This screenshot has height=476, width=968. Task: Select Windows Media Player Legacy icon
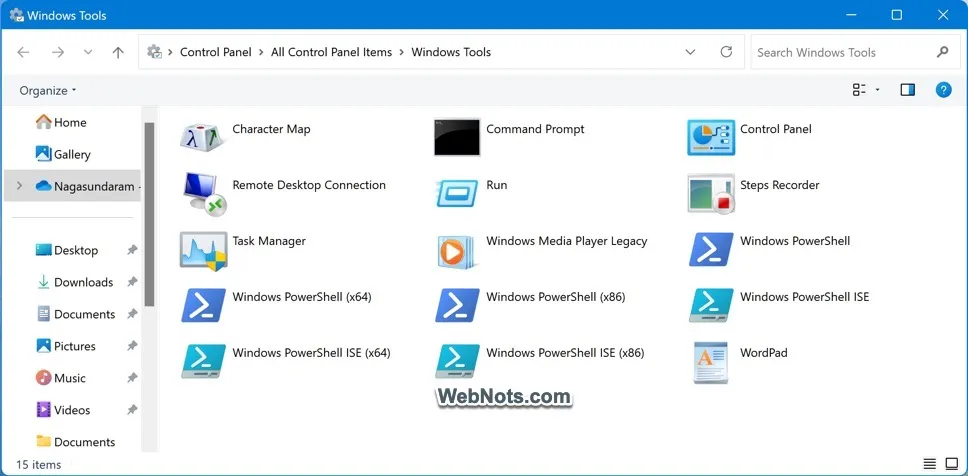tap(457, 251)
